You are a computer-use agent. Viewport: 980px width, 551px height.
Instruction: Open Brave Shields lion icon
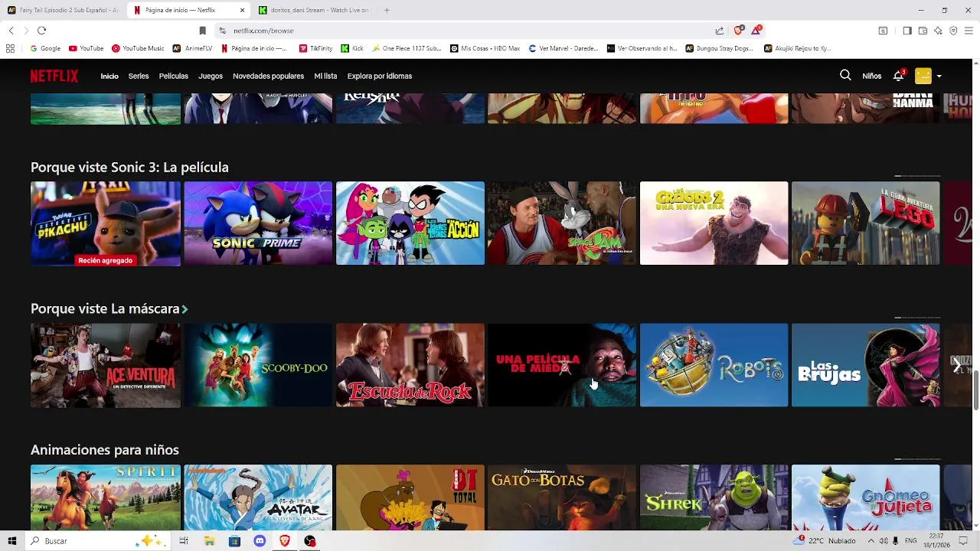point(738,31)
